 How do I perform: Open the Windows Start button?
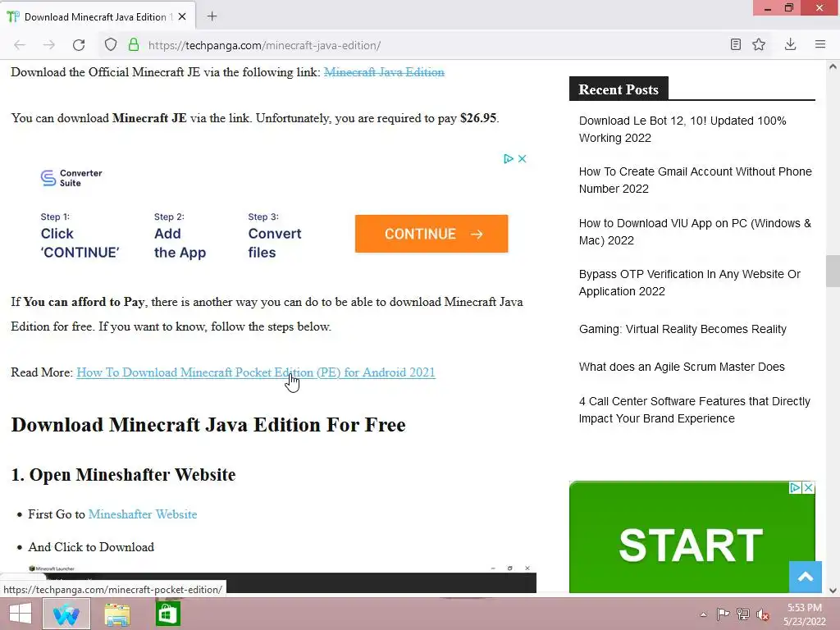tap(21, 614)
